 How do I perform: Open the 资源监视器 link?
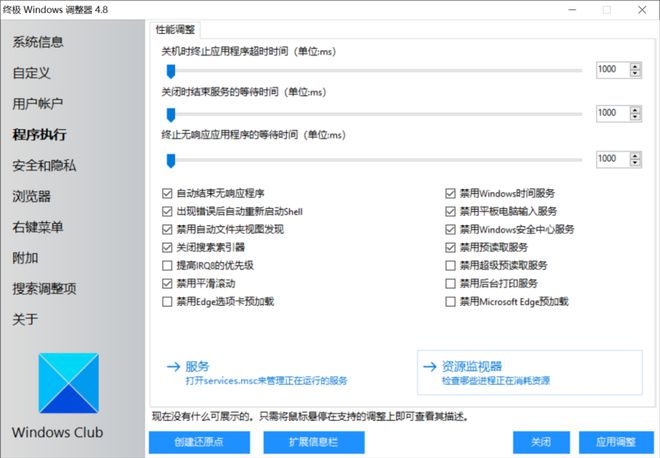[x=530, y=373]
